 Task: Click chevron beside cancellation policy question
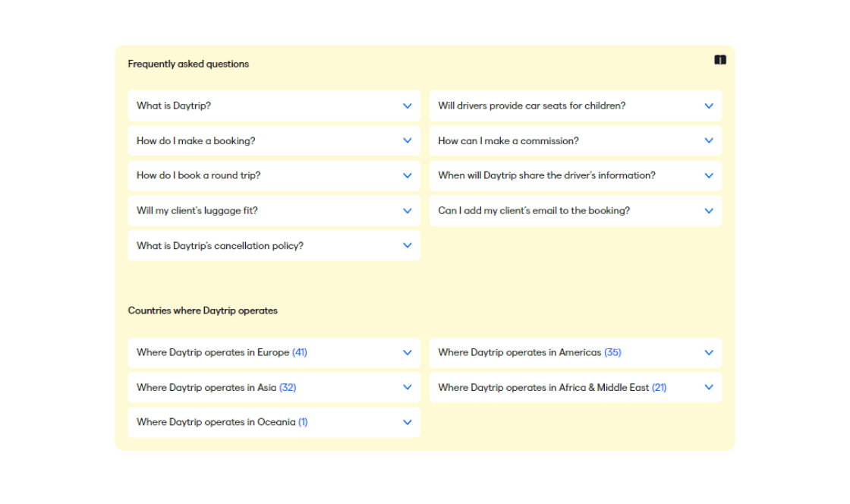click(407, 245)
